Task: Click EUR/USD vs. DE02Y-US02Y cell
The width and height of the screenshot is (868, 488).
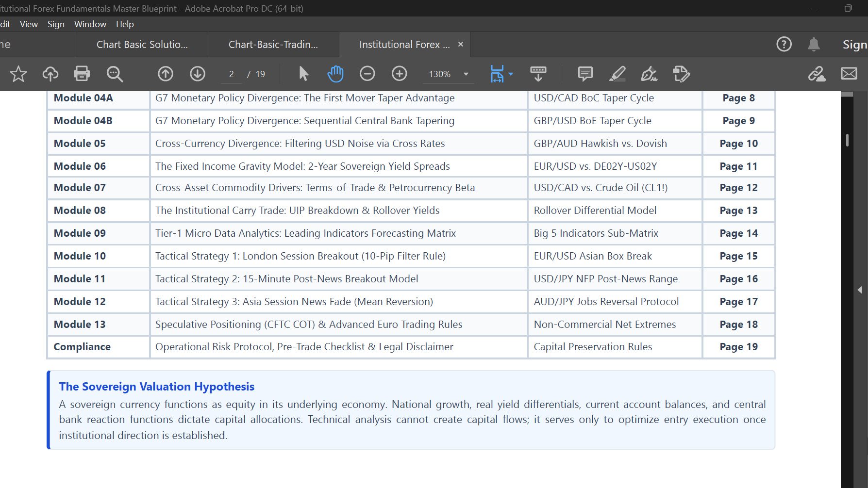Action: [615, 166]
